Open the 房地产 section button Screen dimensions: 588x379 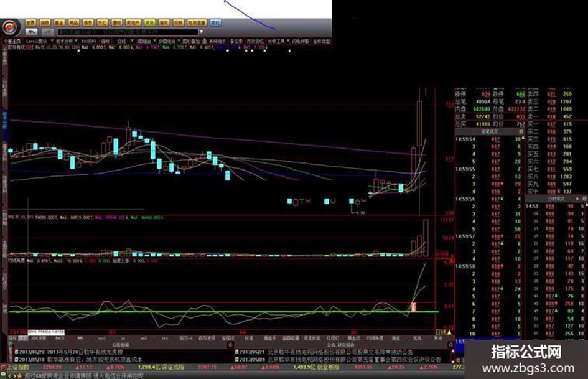coord(133,23)
